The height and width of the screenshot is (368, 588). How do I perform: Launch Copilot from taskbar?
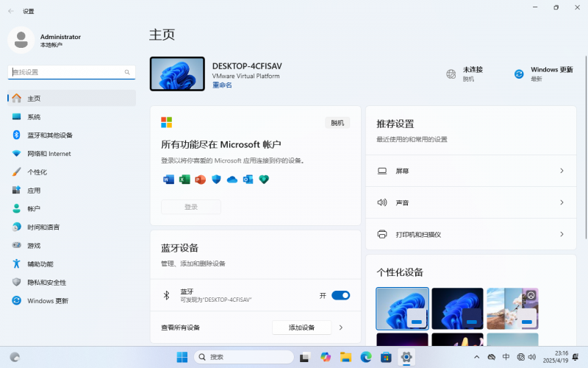(325, 357)
